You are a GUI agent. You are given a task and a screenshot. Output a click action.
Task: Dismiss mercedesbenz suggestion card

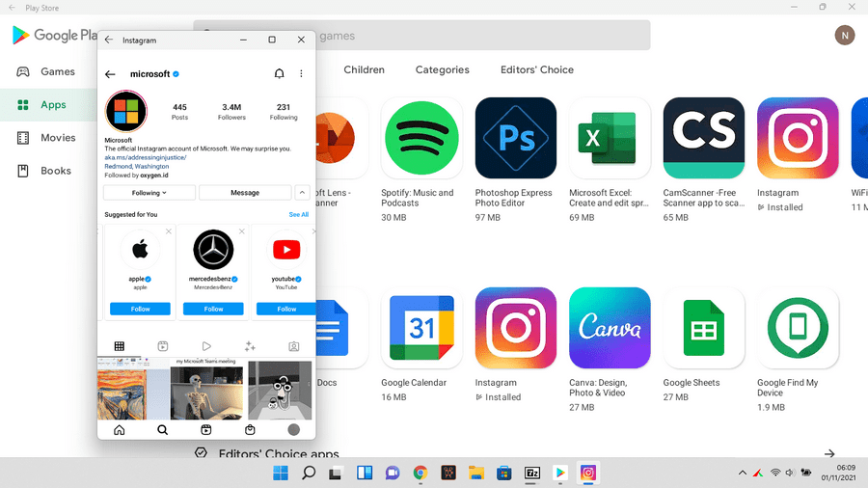tap(242, 231)
